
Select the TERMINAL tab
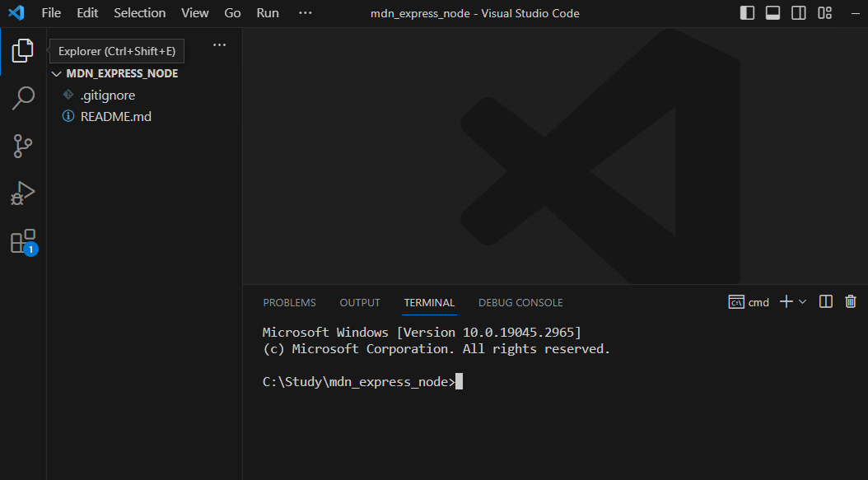[x=429, y=303]
